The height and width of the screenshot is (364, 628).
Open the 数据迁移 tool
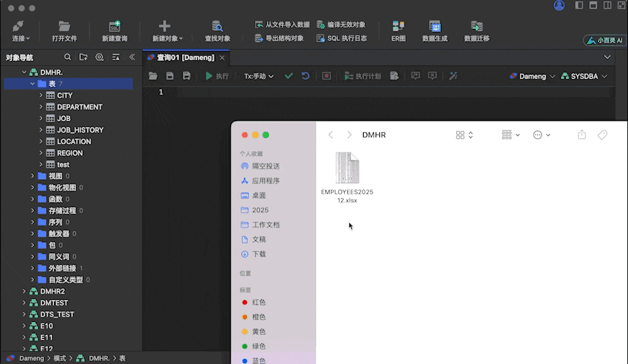pyautogui.click(x=477, y=29)
